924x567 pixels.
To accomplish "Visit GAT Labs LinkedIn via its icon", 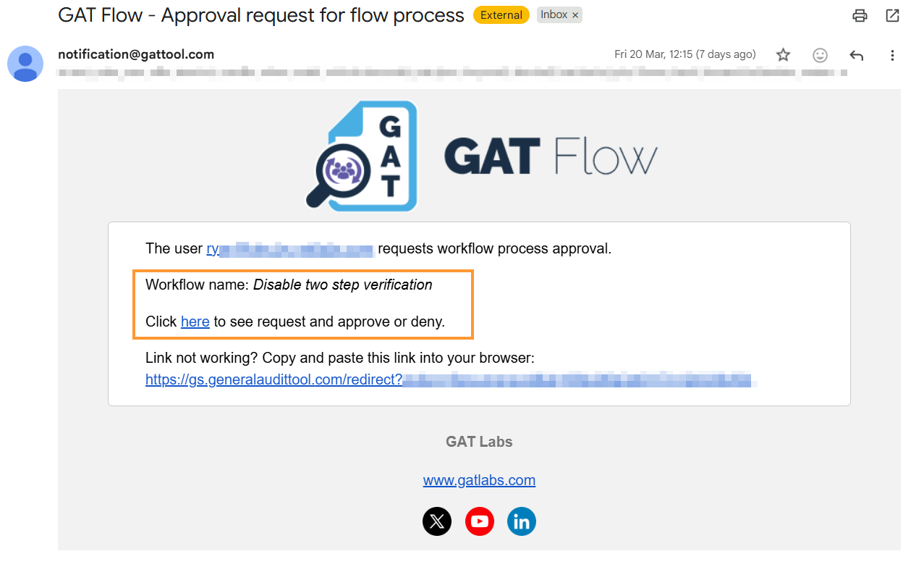I will 521,521.
